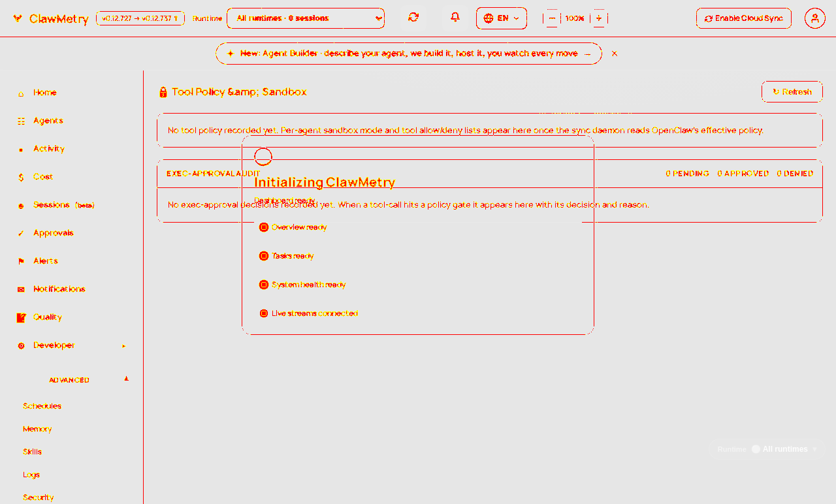
Task: Refresh the Tool Policy & Sandbox page
Action: click(x=792, y=92)
